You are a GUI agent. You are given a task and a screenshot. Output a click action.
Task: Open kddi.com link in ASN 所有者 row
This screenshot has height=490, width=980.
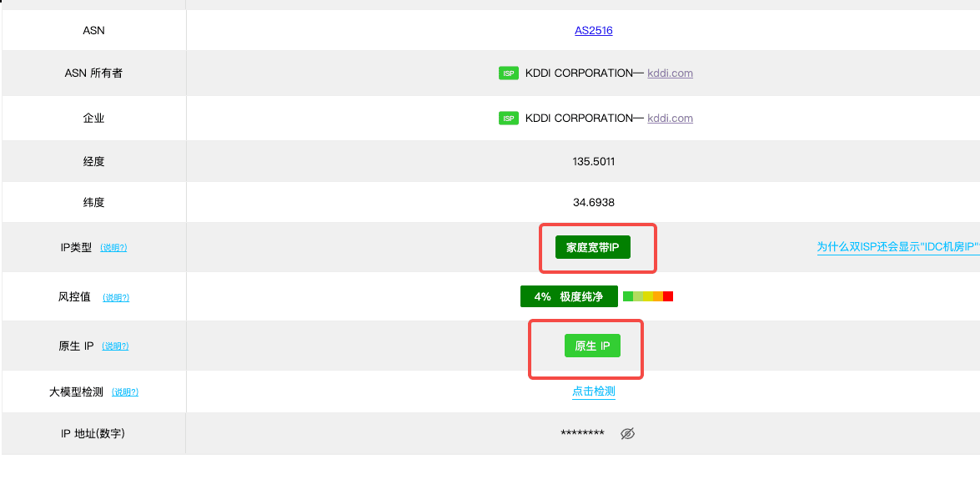pyautogui.click(x=670, y=73)
